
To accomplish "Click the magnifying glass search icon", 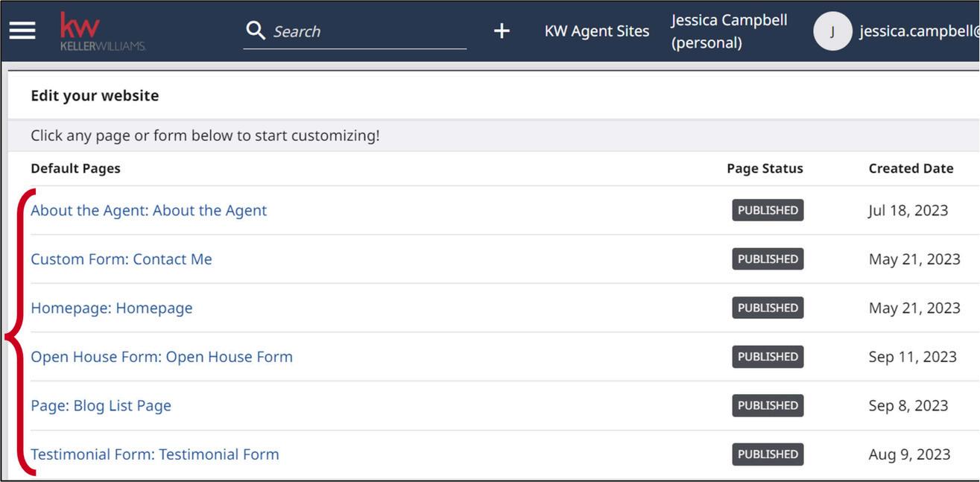I will pos(256,31).
